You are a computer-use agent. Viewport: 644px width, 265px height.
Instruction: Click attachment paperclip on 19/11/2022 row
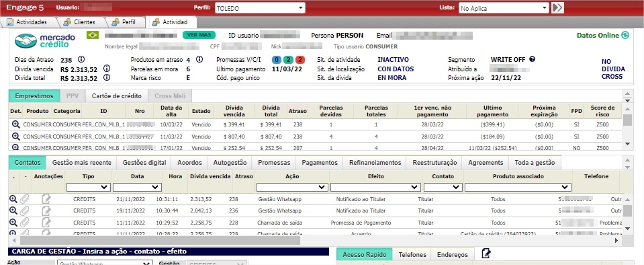click(x=25, y=211)
